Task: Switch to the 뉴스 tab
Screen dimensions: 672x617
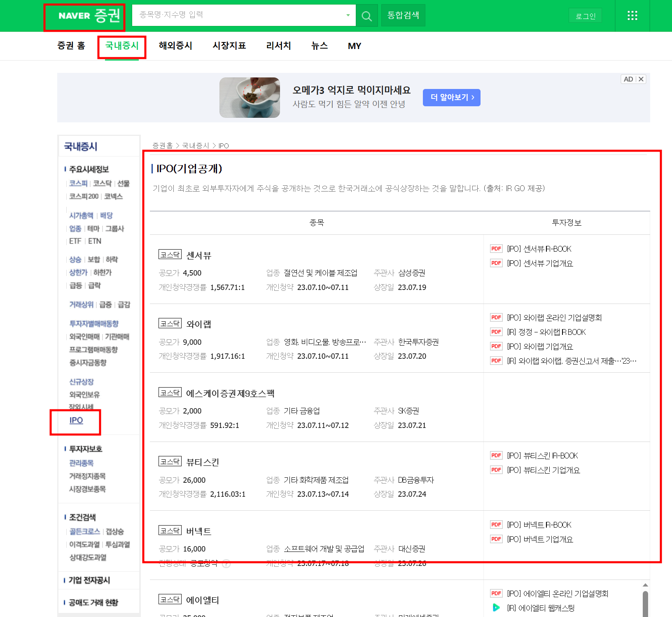Action: (320, 46)
